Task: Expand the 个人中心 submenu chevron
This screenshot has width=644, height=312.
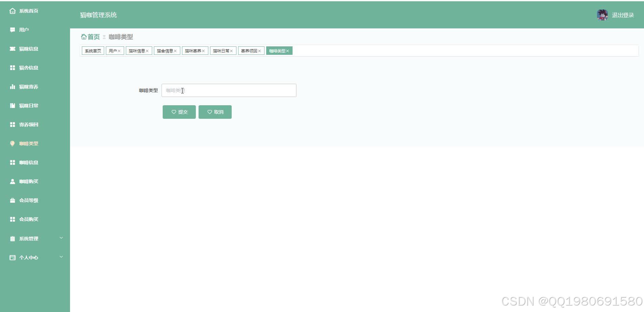Action: [x=61, y=257]
